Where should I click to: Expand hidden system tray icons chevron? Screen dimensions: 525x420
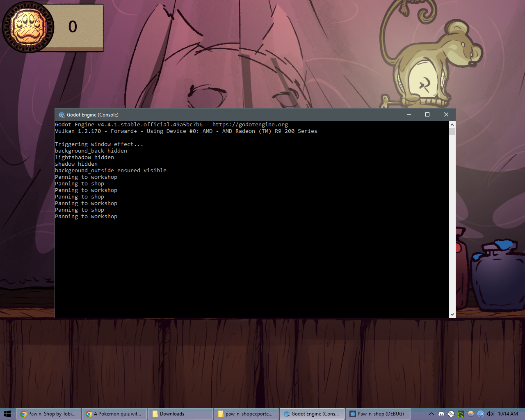431,414
